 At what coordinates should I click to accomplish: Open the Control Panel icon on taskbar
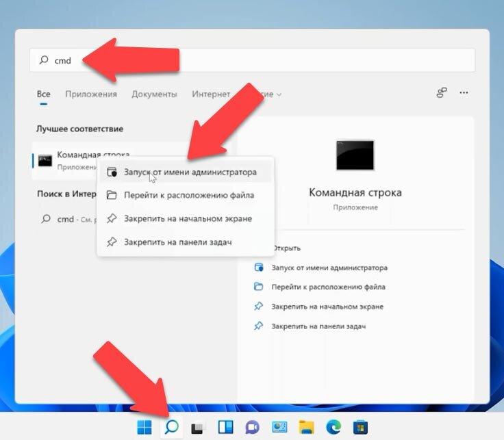click(279, 427)
